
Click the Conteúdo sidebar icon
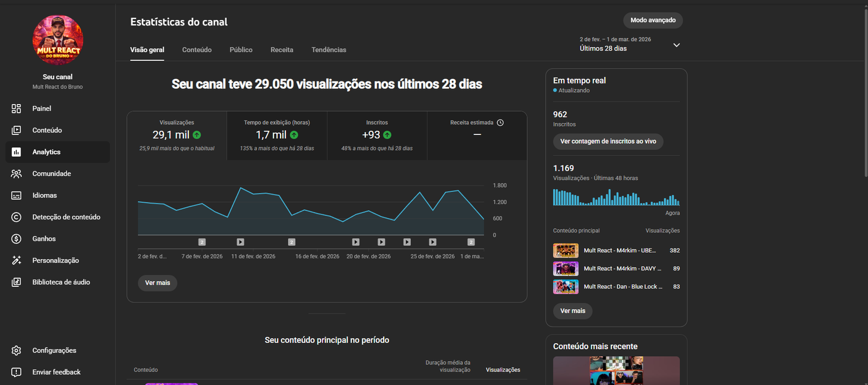pyautogui.click(x=16, y=130)
